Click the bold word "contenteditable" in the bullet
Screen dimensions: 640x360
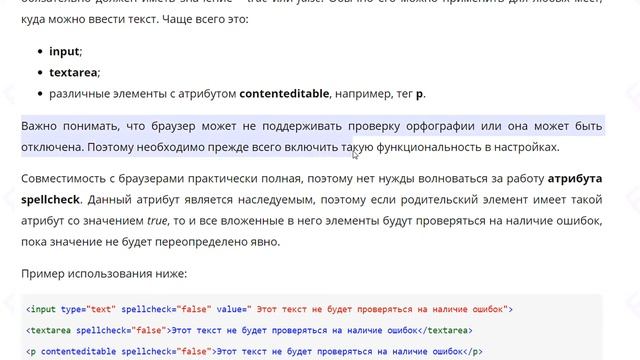[x=284, y=94]
